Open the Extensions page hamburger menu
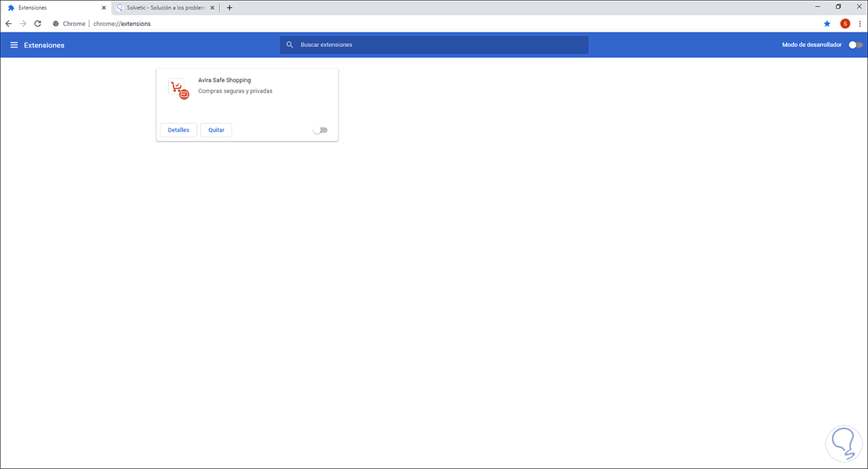Screen dimensions: 868x469 point(14,45)
